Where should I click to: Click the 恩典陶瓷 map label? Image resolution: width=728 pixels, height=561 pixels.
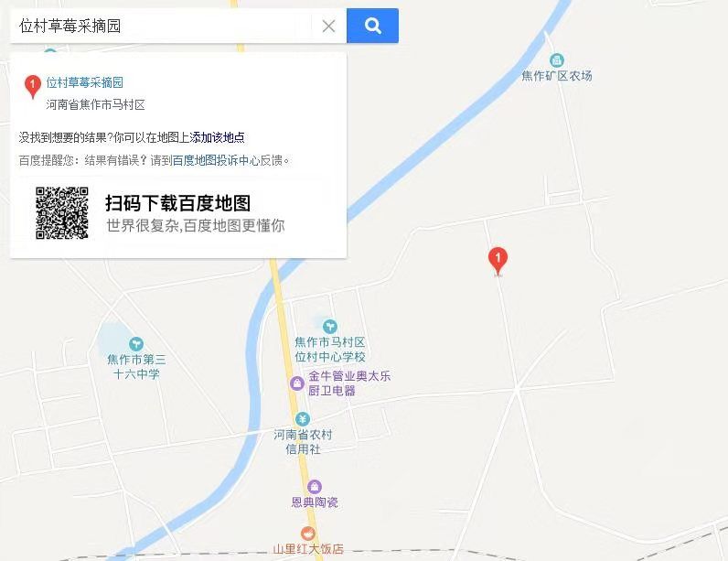tap(315, 502)
